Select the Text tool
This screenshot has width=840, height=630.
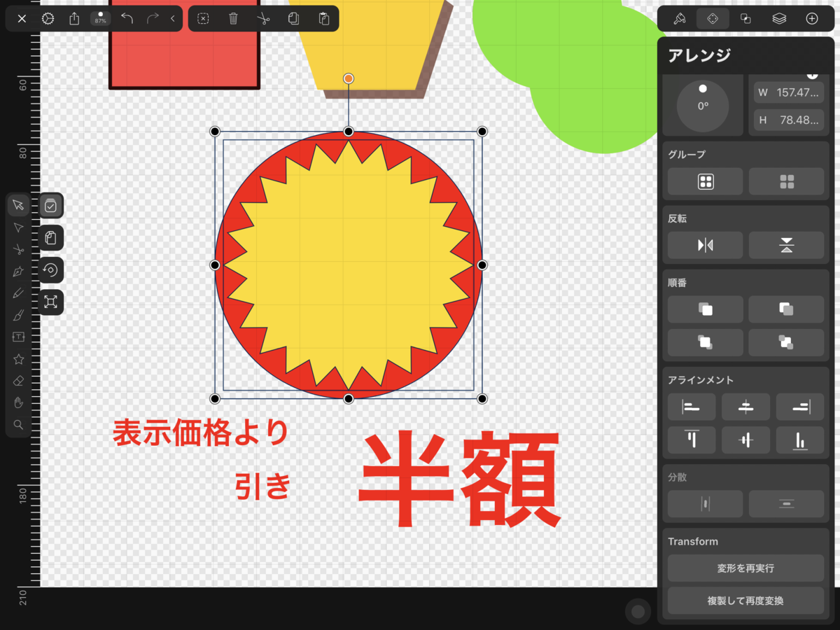pos(18,337)
